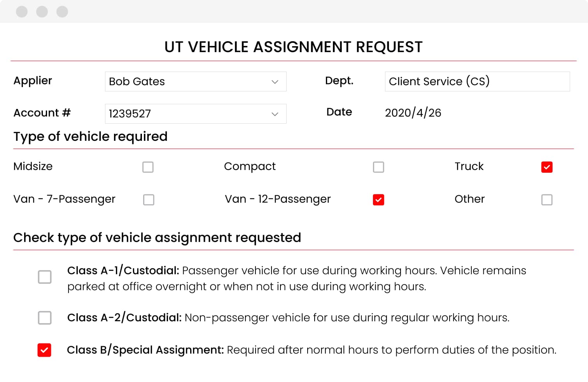
Task: Open the Account # dropdown chevron
Action: (275, 114)
